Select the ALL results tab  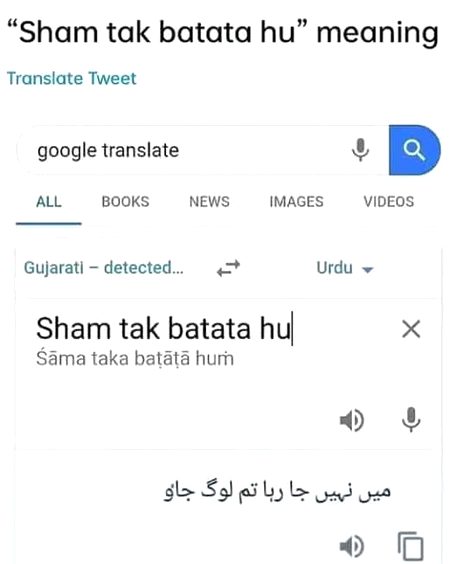click(x=49, y=202)
